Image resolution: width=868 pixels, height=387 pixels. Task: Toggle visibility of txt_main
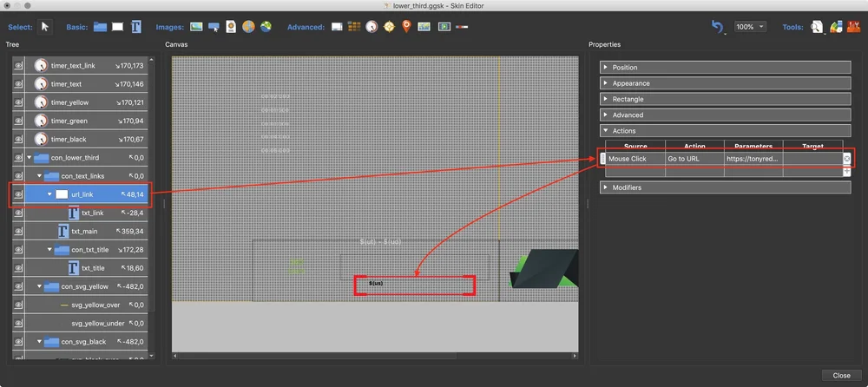pos(18,231)
